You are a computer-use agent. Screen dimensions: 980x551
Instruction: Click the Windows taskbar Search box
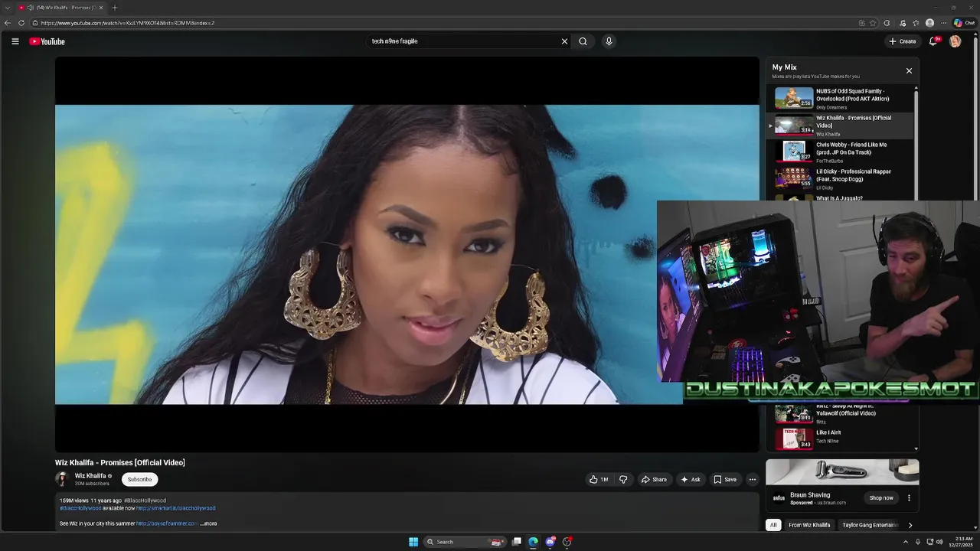click(464, 542)
